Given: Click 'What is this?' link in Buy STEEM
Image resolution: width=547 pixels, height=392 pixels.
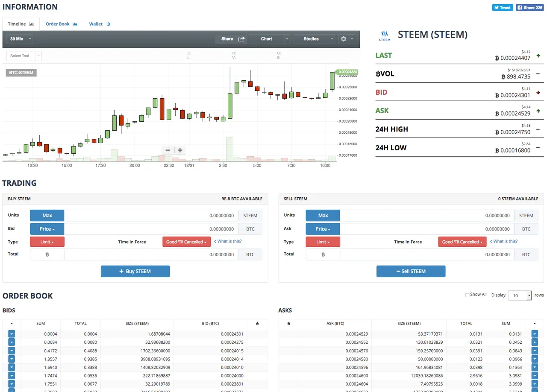Looking at the screenshot, I should [x=228, y=241].
